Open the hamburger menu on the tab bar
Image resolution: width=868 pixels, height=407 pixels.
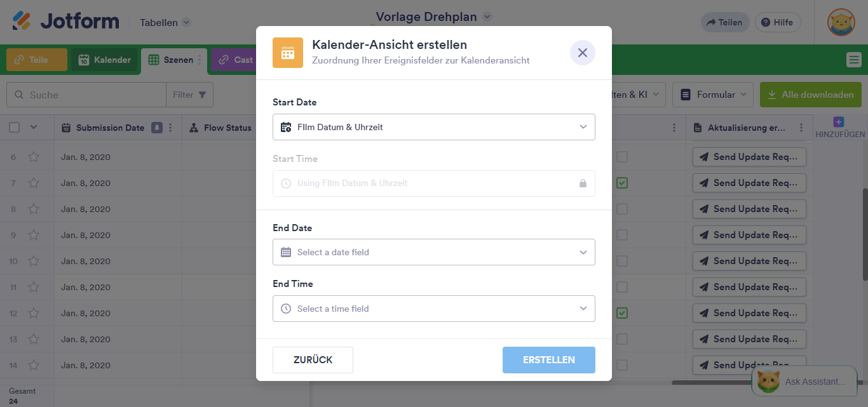[853, 60]
